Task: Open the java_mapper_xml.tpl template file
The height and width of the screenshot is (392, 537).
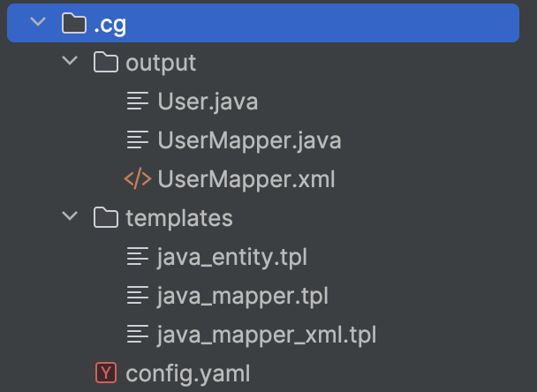Action: 267,335
